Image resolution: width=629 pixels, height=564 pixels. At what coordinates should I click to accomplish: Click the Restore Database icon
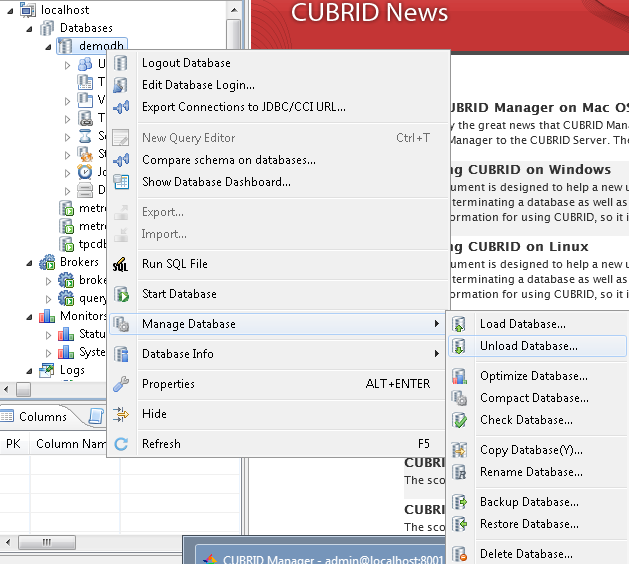(x=459, y=524)
